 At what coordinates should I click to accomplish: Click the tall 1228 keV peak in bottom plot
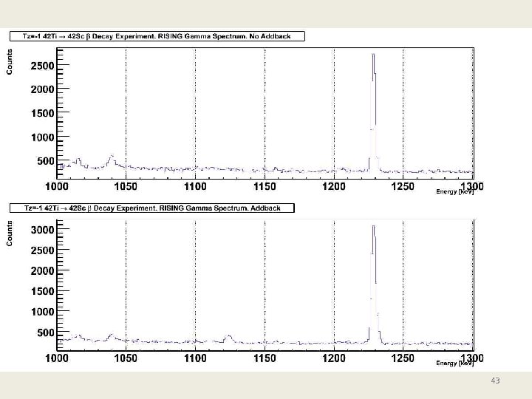pyautogui.click(x=374, y=283)
